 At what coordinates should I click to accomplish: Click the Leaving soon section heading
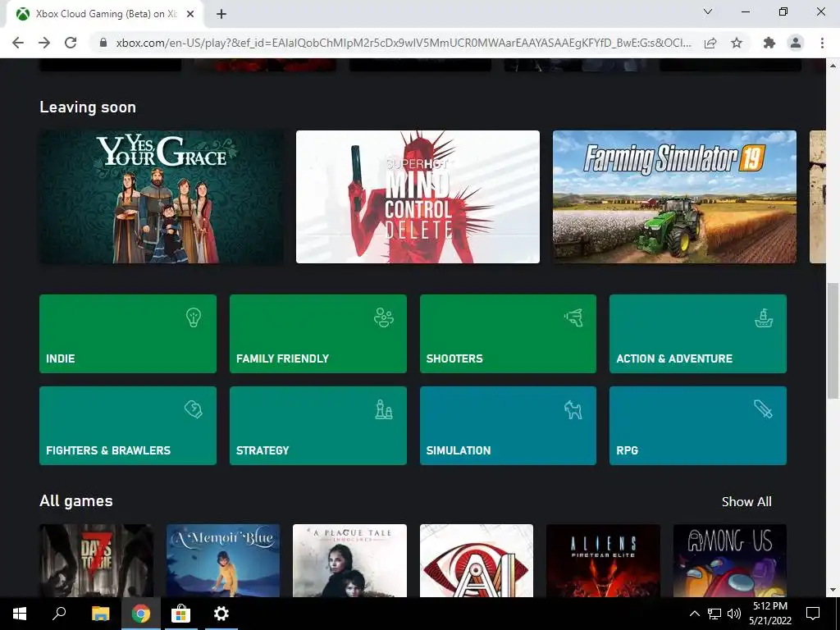click(x=88, y=107)
